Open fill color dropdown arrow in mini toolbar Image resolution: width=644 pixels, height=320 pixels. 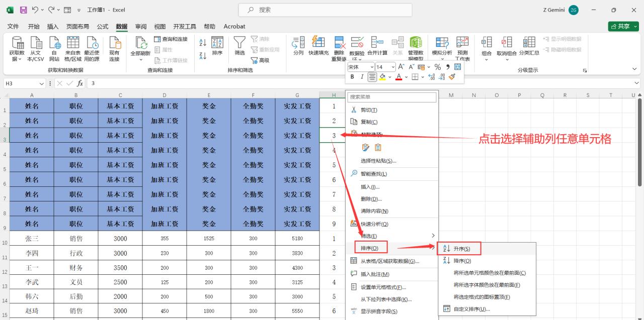coord(389,77)
